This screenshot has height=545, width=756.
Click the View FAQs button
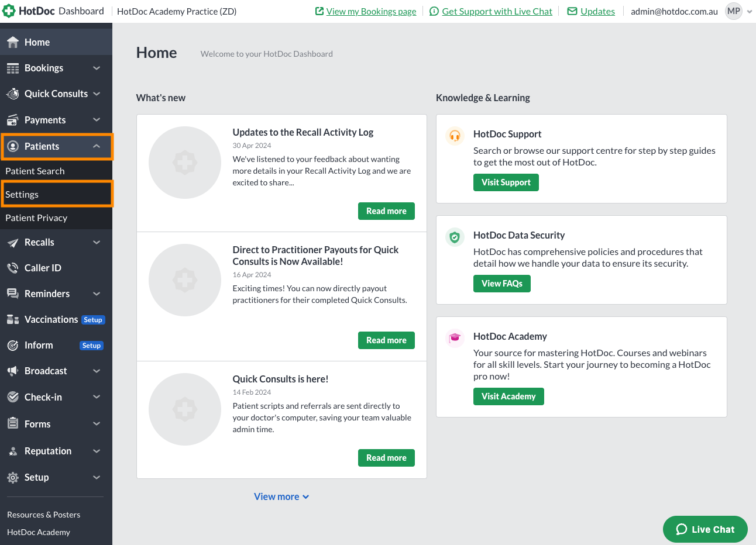coord(502,284)
